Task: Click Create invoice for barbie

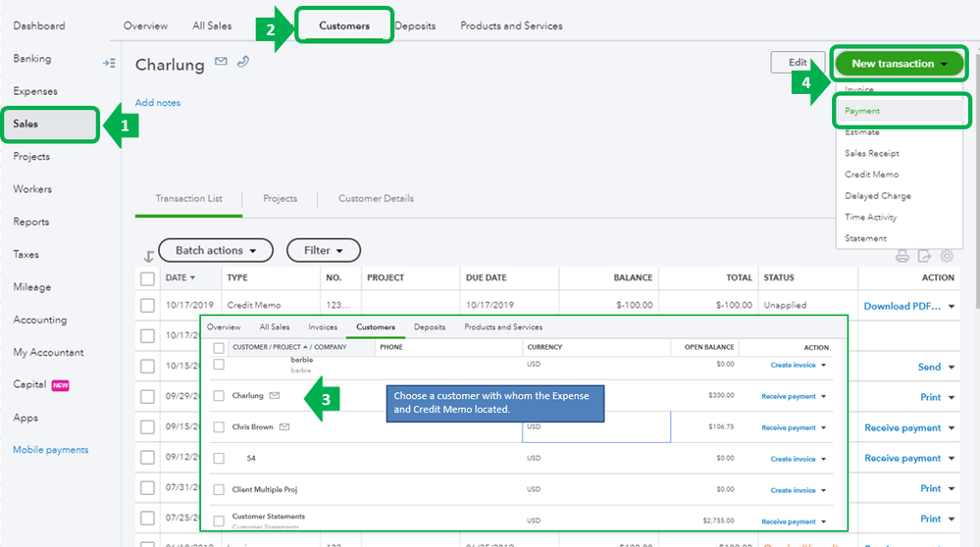Action: 793,365
